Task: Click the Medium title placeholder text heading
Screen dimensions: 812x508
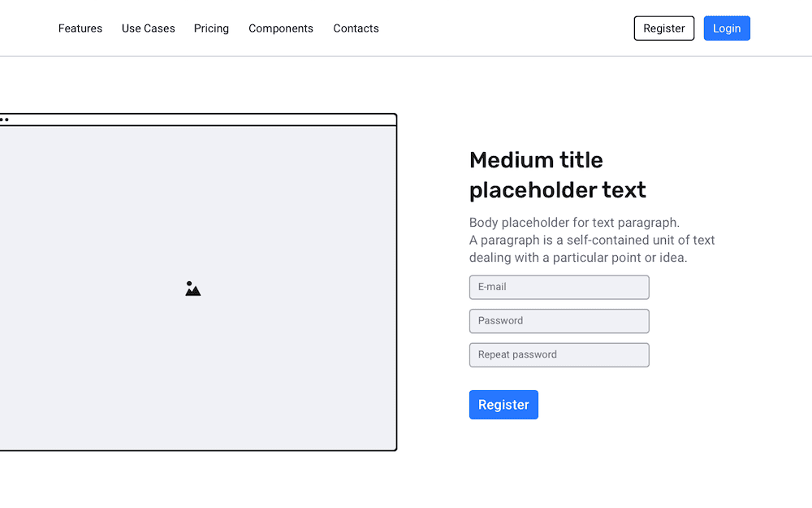Action: click(557, 176)
